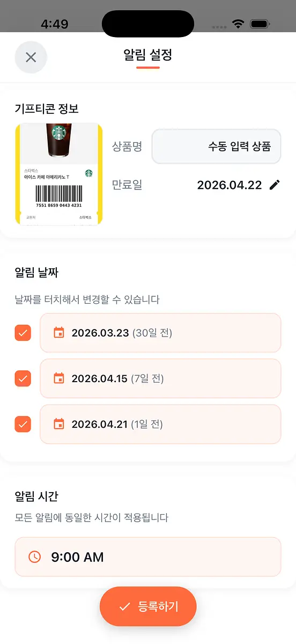Tap the calendar icon for 2026.04.15
Viewport: 296px width, 644px height.
pos(59,378)
